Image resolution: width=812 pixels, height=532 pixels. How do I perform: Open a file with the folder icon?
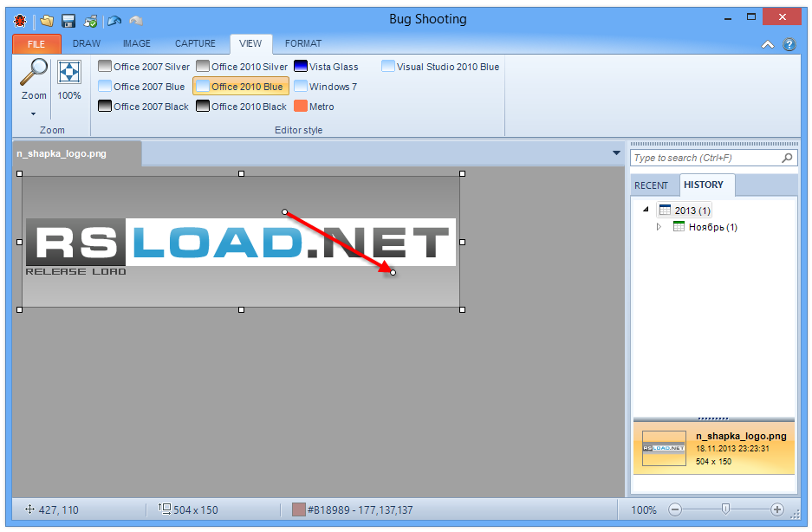(x=47, y=21)
